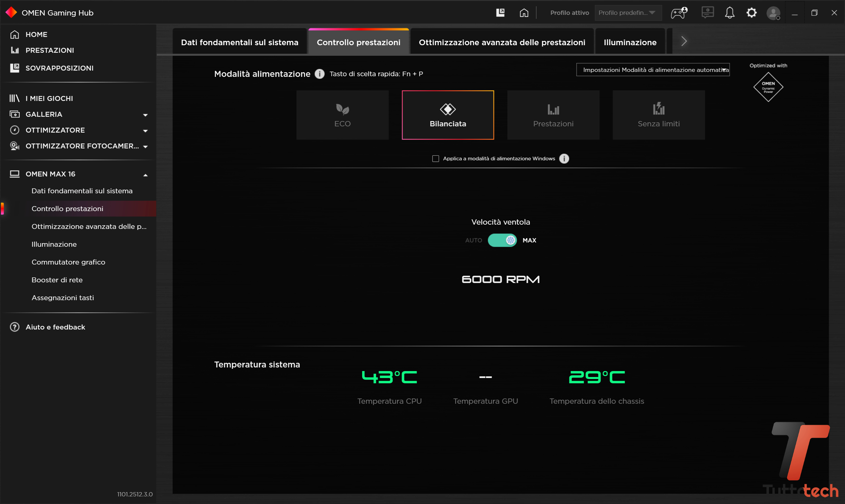
Task: Click the OMEN Dynamic Power badge
Action: point(768,87)
